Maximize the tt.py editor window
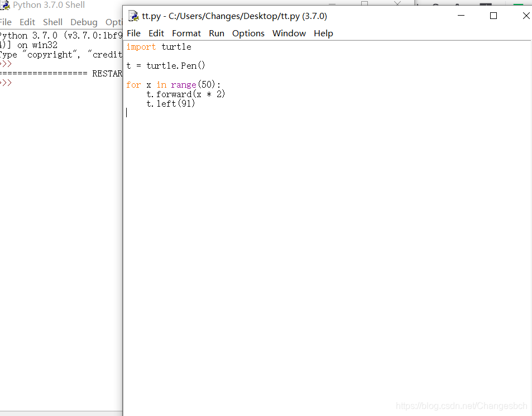This screenshot has width=532, height=416. click(x=493, y=16)
